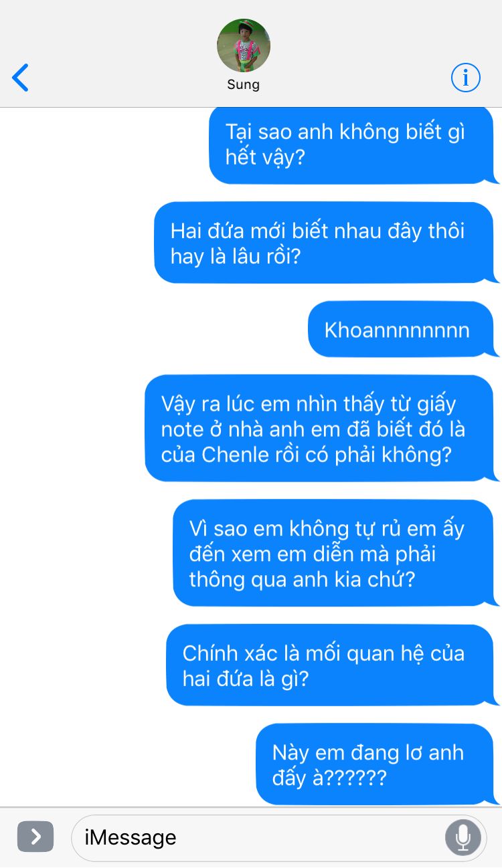Tap 'thông qua anh kia chứ?' text line

pos(302,579)
